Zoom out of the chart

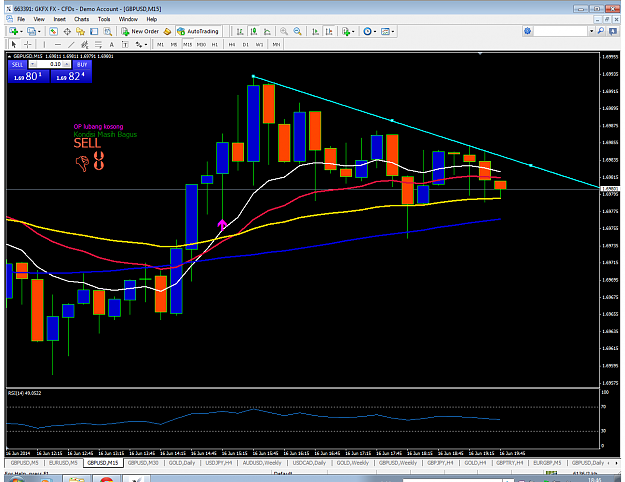click(297, 31)
